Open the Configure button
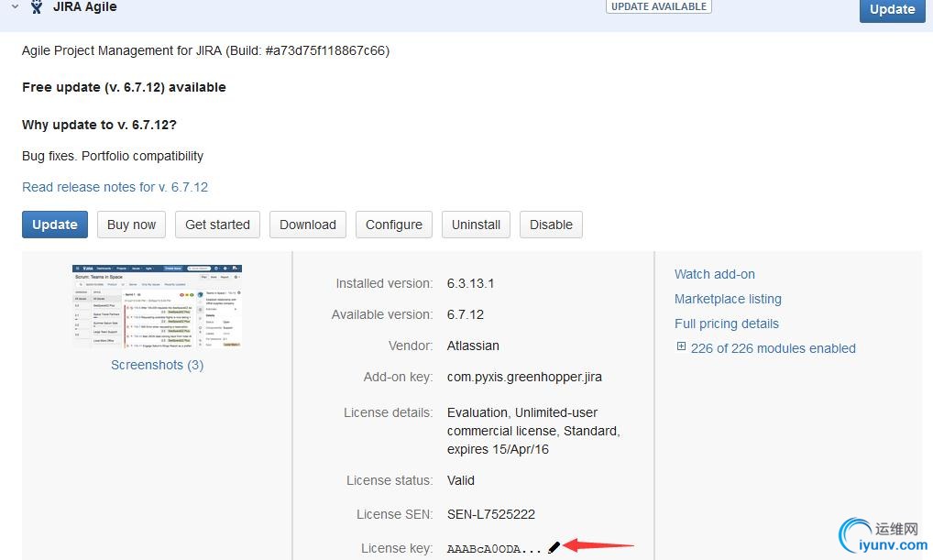 394,225
